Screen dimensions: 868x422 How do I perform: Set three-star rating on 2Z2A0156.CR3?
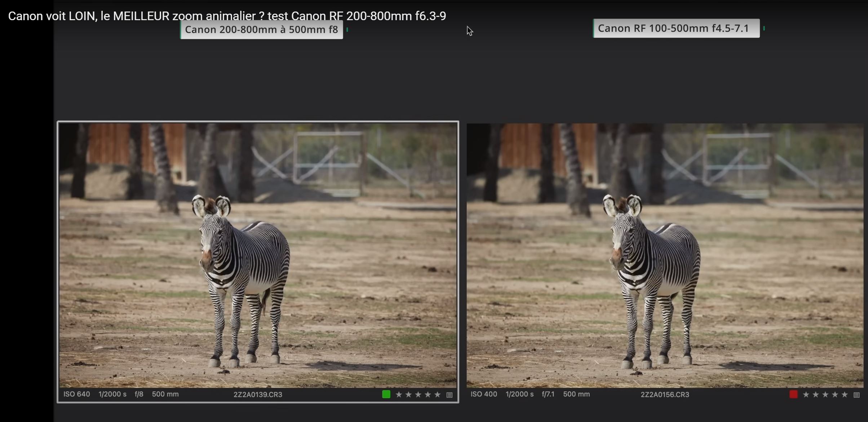tap(825, 395)
